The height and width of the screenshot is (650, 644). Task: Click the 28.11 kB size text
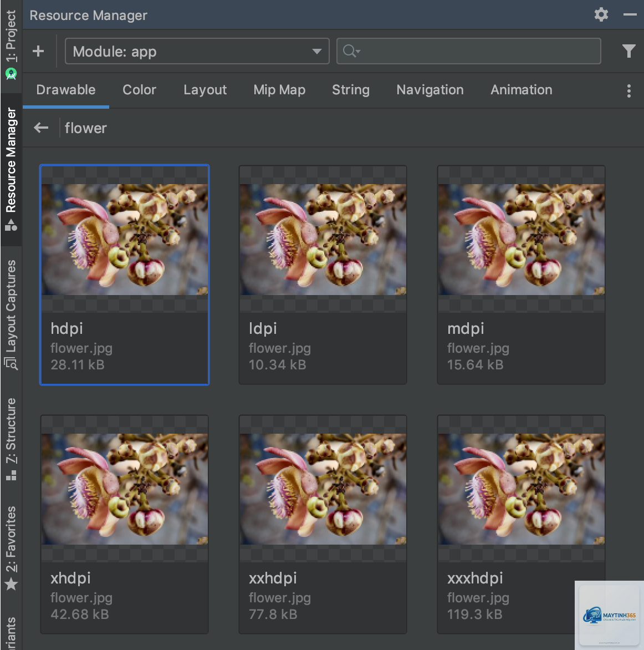tap(78, 365)
